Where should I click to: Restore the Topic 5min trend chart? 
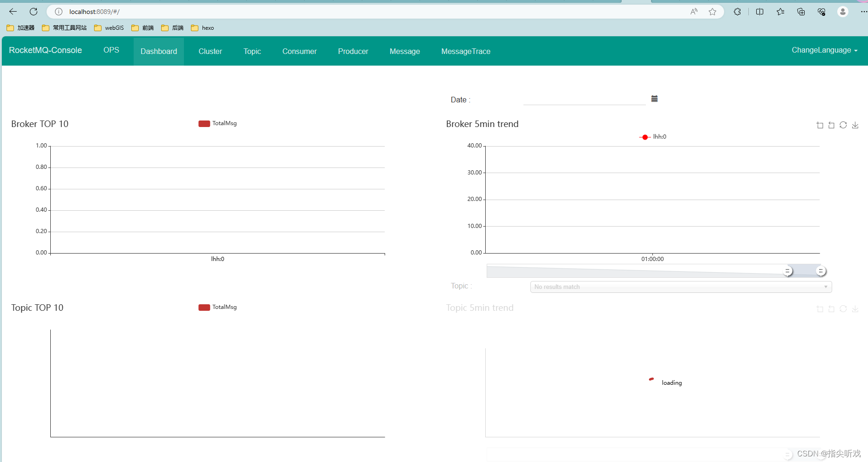pyautogui.click(x=843, y=309)
